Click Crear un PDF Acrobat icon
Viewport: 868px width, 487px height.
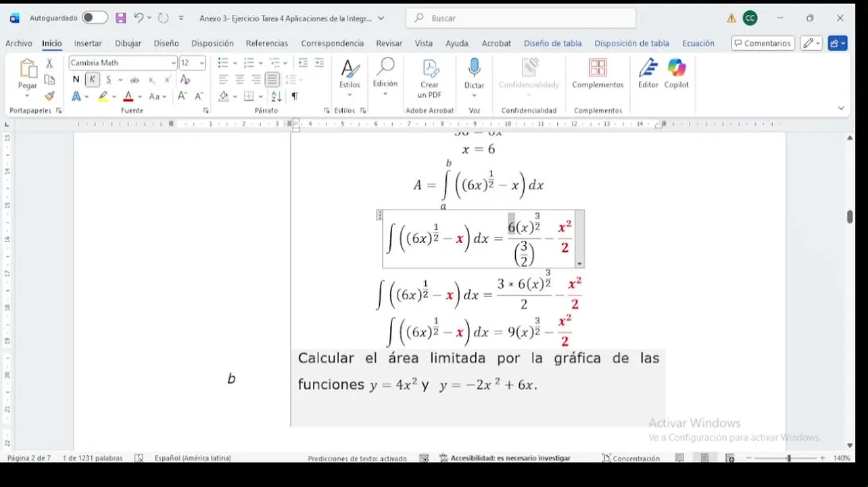(430, 68)
